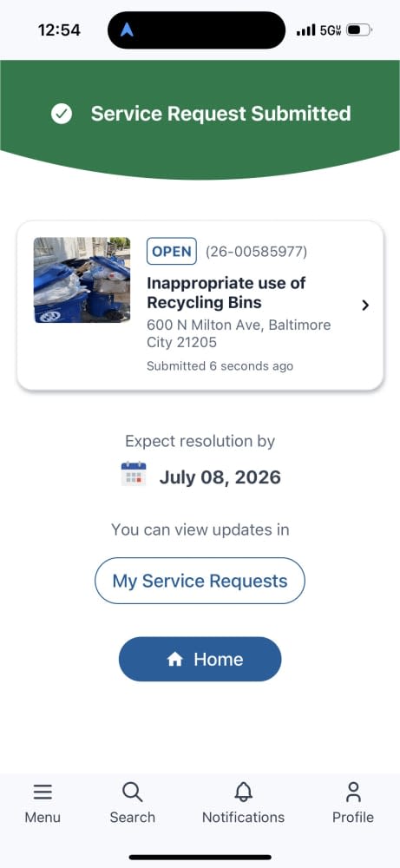Tap the Search magnifier icon
Image resolution: width=400 pixels, height=868 pixels.
pyautogui.click(x=132, y=792)
